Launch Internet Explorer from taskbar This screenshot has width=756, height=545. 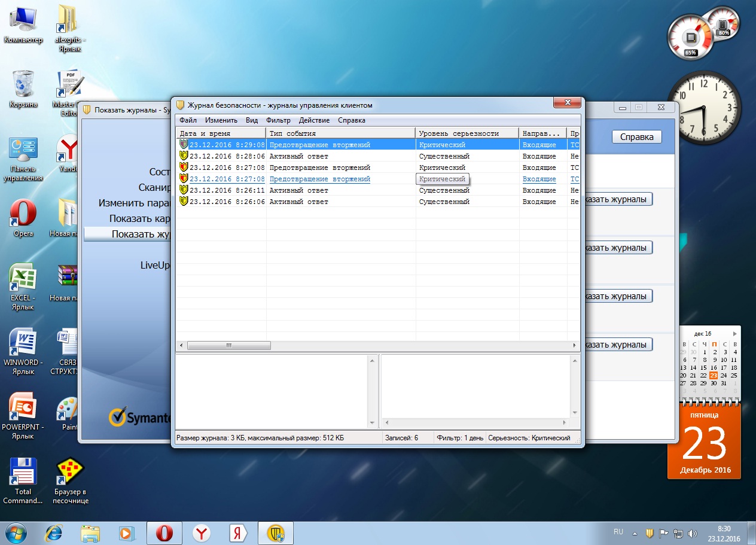(x=54, y=532)
